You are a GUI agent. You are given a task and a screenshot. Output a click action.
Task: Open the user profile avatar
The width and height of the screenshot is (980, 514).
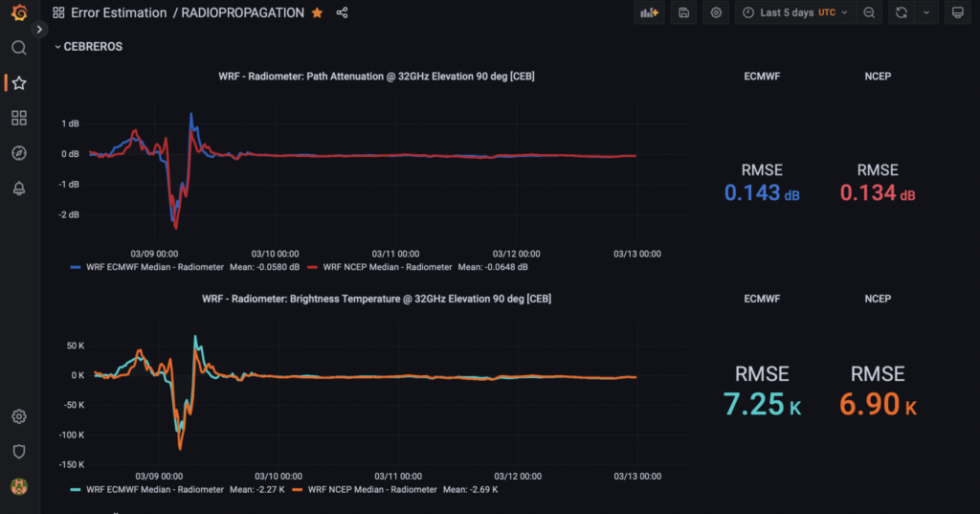point(19,486)
